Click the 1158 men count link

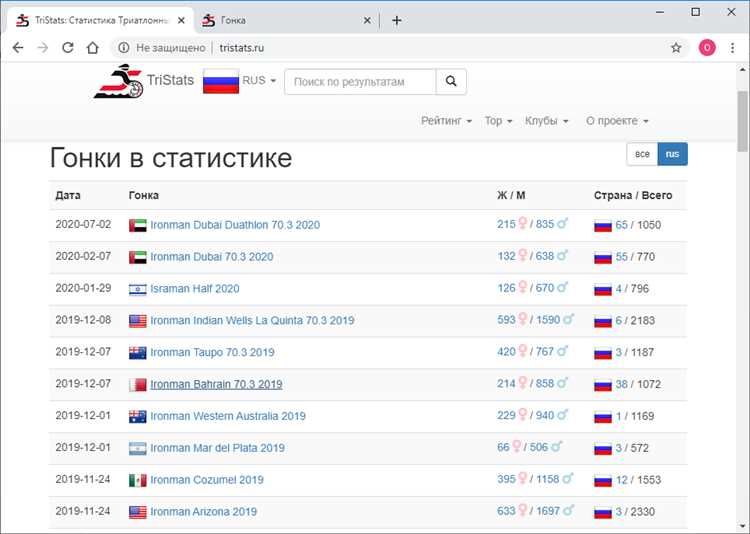click(548, 479)
